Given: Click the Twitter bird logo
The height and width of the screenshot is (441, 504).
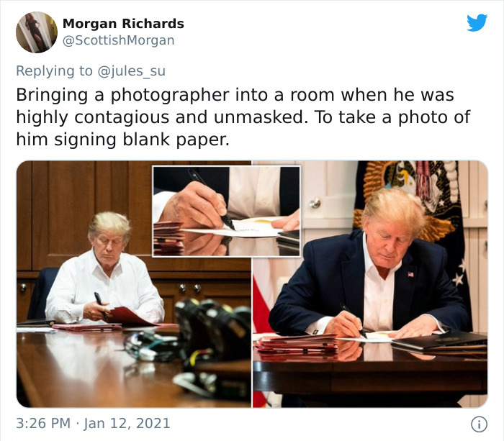Looking at the screenshot, I should [x=477, y=22].
